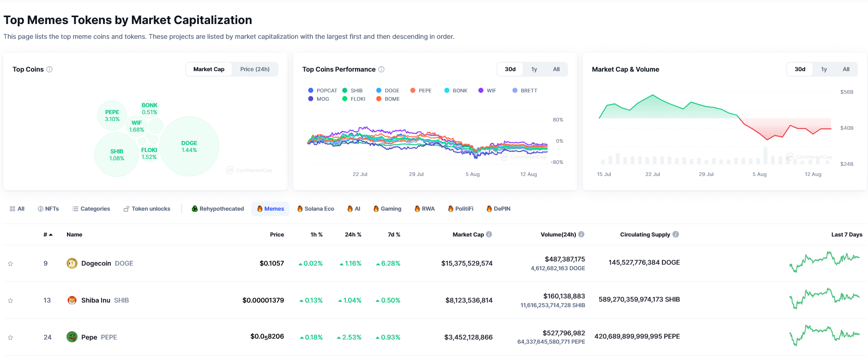868x358 pixels.
Task: Click the sort arrow beside the # column
Action: 51,235
